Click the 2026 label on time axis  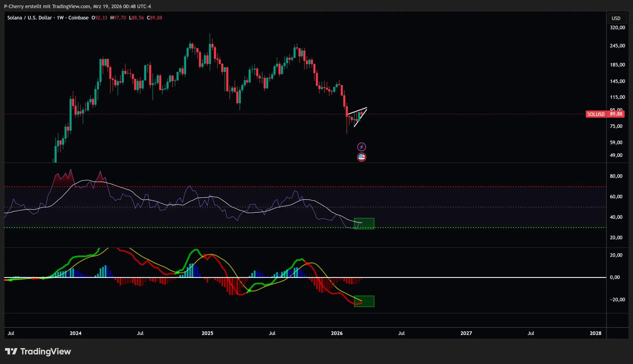(336, 333)
